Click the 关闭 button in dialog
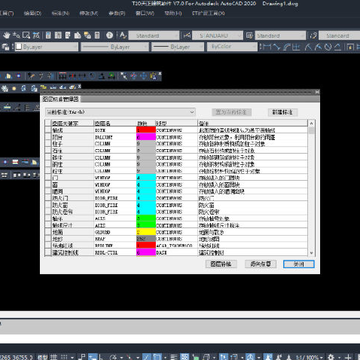 [x=299, y=264]
